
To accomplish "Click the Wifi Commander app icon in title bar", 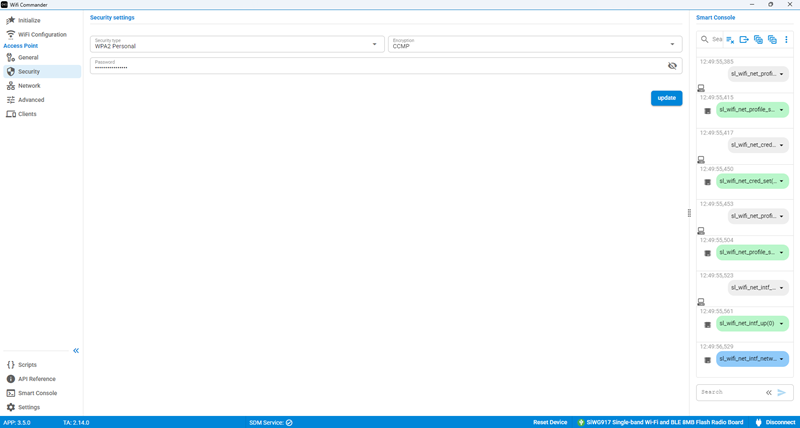I will pyautogui.click(x=5, y=4).
